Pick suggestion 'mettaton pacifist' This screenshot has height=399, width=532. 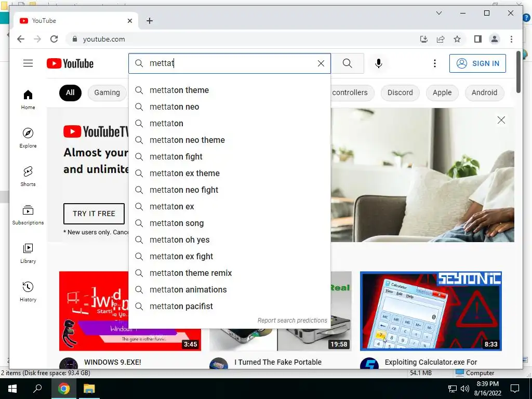pos(230,307)
